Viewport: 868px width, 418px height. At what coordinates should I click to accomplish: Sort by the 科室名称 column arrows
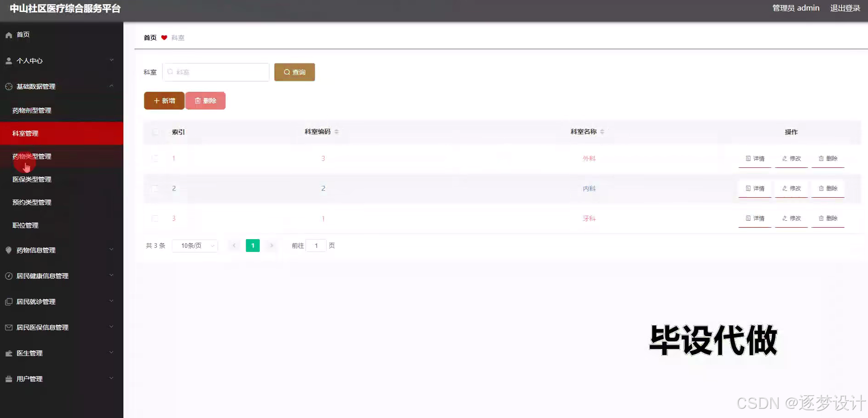coord(602,132)
